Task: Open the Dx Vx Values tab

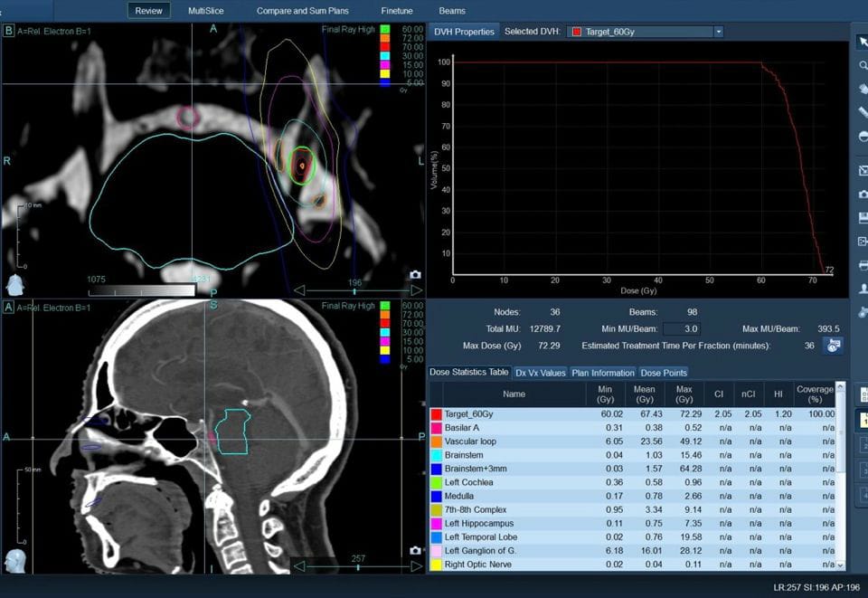Action: coord(541,373)
